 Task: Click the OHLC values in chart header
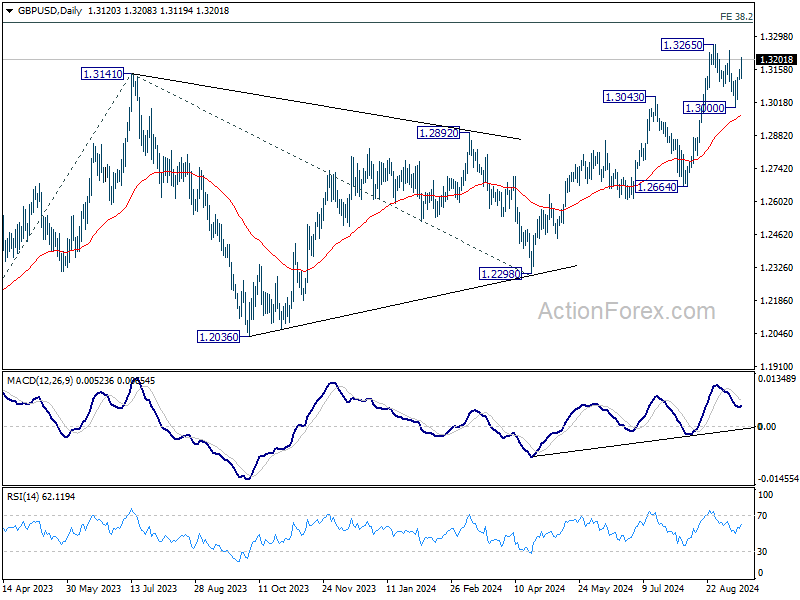click(x=158, y=11)
